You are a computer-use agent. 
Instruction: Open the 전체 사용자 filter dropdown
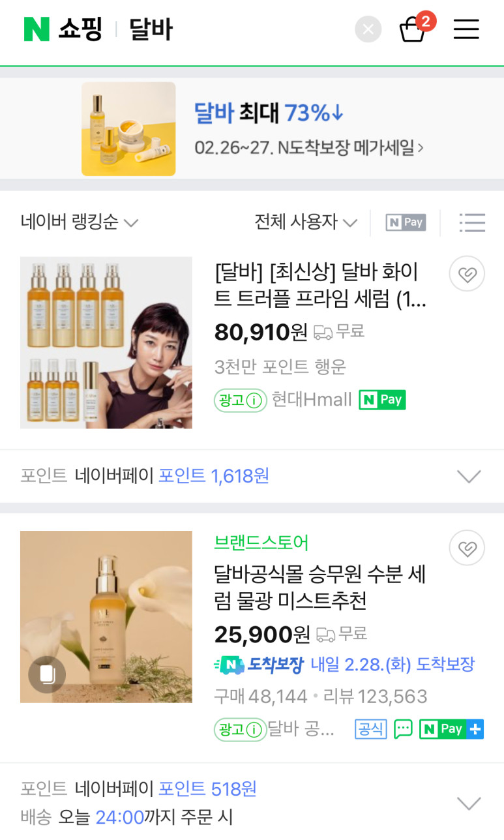tap(306, 222)
